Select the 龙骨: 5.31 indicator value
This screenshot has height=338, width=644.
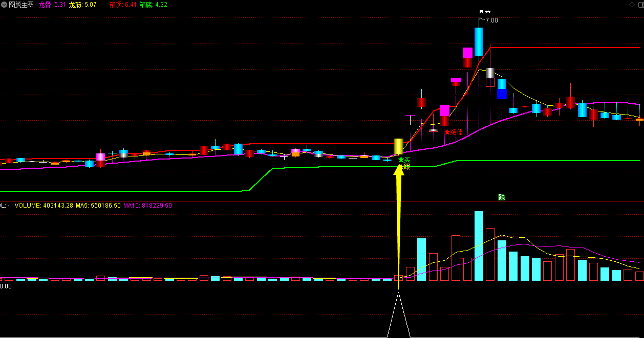(x=53, y=5)
